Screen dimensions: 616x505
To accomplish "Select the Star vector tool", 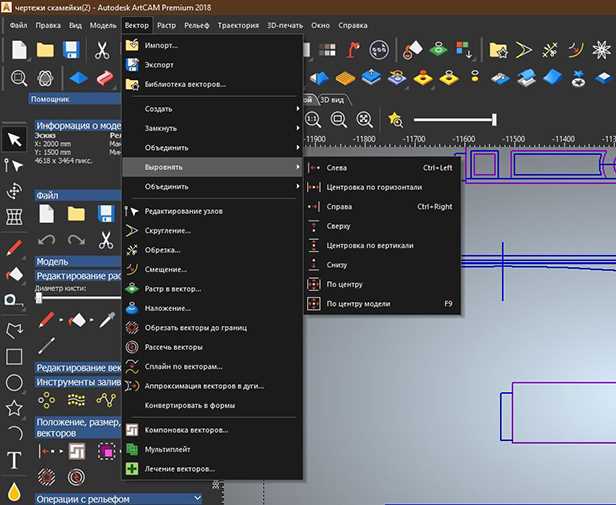I will click(14, 408).
